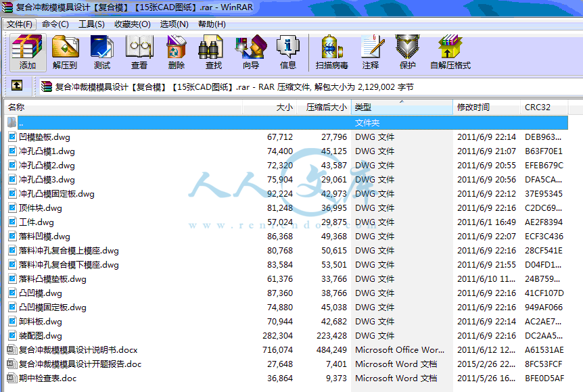Click the 'Microsoft Office Wor...' type cell
The height and width of the screenshot is (392, 583).
(400, 349)
